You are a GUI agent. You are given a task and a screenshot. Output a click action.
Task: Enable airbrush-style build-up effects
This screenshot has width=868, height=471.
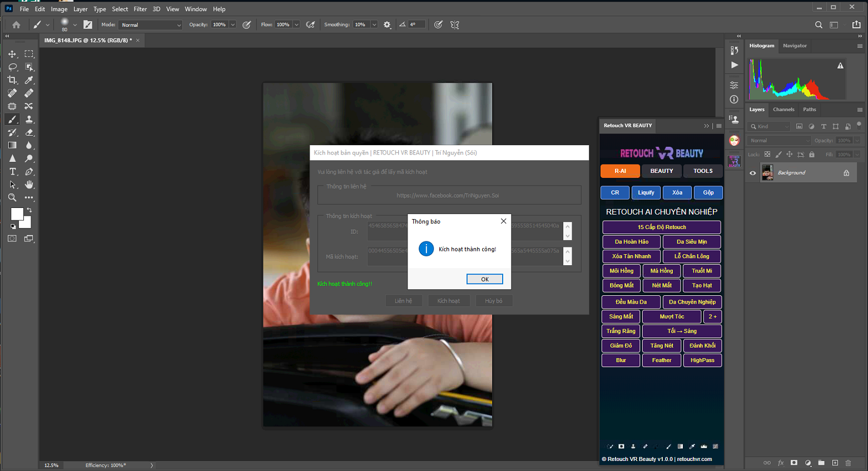(310, 24)
